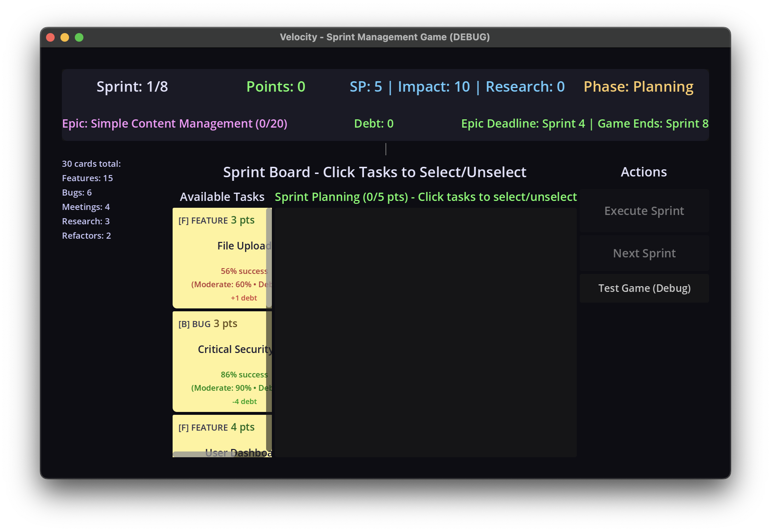Viewport: 771px width, 532px height.
Task: Click the Execute Sprint button
Action: [644, 211]
